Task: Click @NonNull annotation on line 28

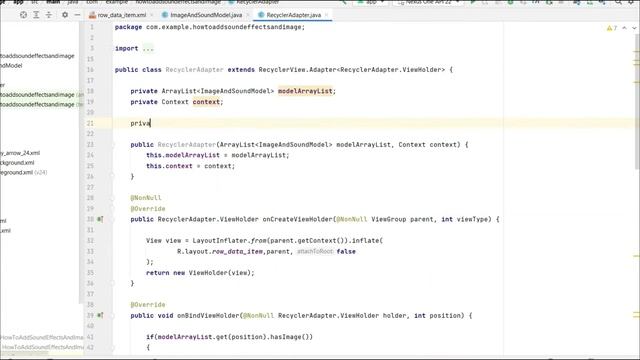Action: 146,198
